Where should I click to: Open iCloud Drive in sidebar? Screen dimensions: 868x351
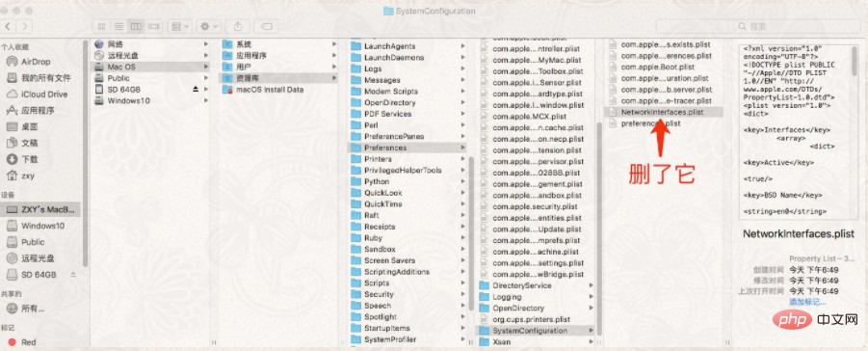click(44, 94)
